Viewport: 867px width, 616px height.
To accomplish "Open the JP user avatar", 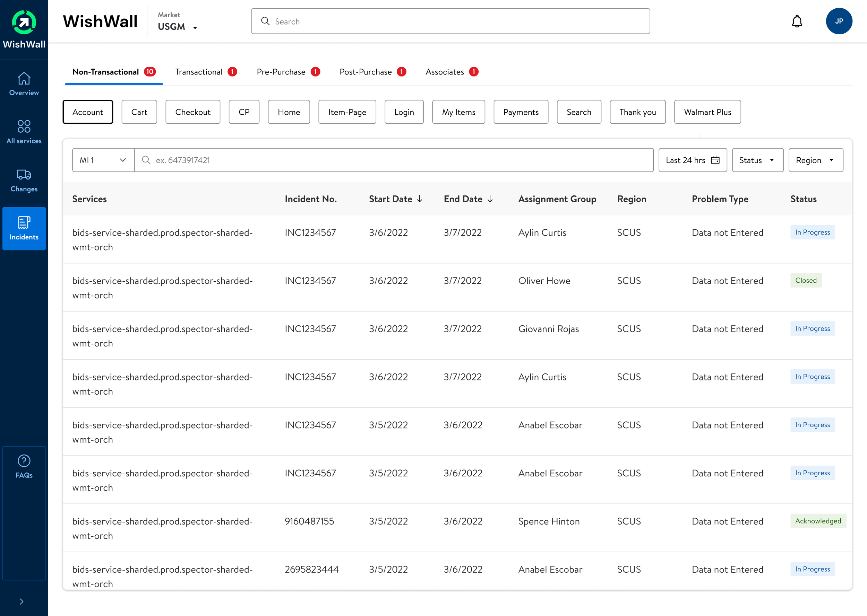I will click(x=839, y=21).
